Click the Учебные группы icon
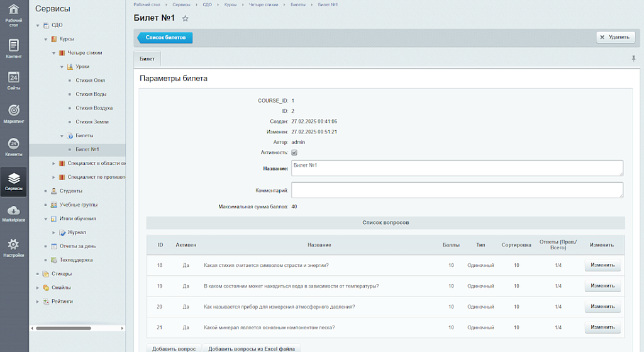This screenshot has width=644, height=352. pos(54,205)
